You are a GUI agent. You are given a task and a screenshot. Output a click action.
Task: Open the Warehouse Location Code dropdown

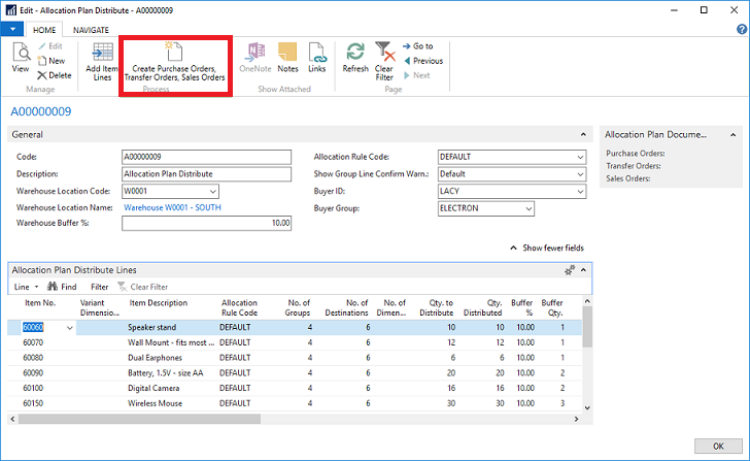pos(212,191)
